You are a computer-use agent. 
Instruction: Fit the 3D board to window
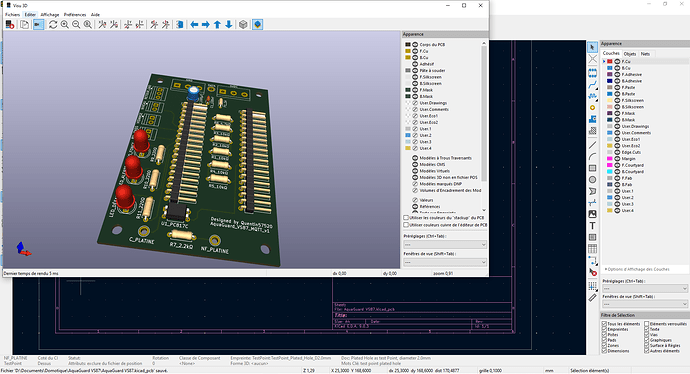pos(88,25)
